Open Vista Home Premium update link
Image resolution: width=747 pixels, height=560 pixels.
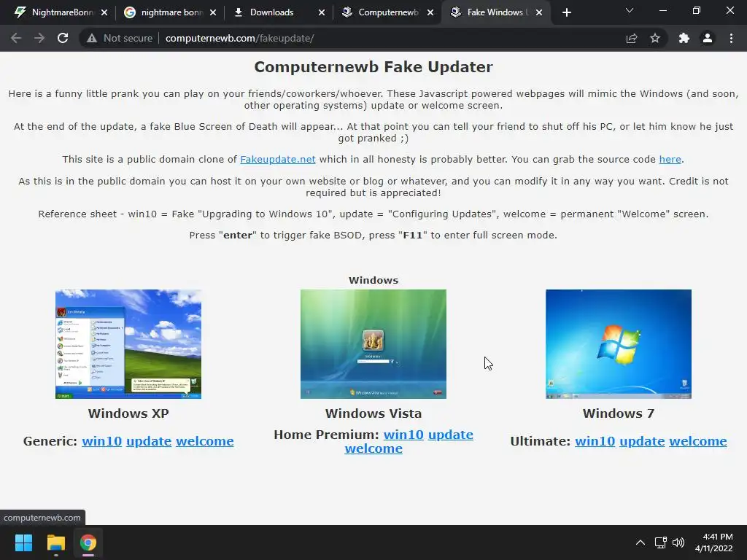[451, 435]
